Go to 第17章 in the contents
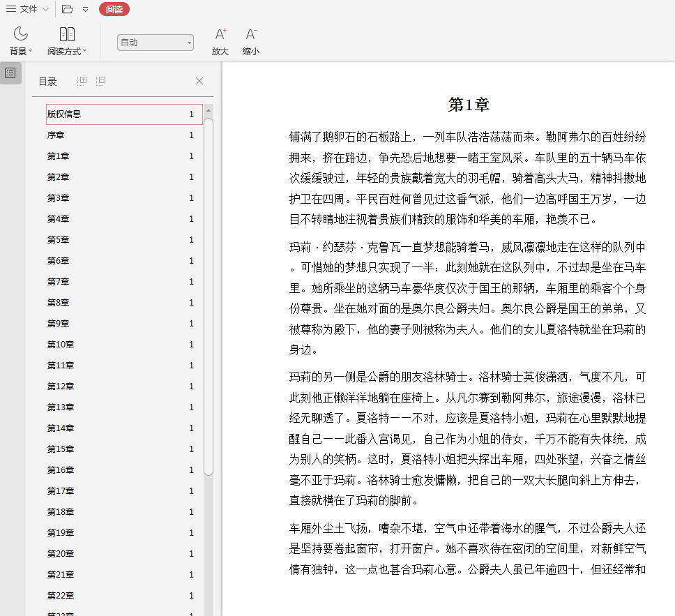This screenshot has width=675, height=616. [124, 491]
